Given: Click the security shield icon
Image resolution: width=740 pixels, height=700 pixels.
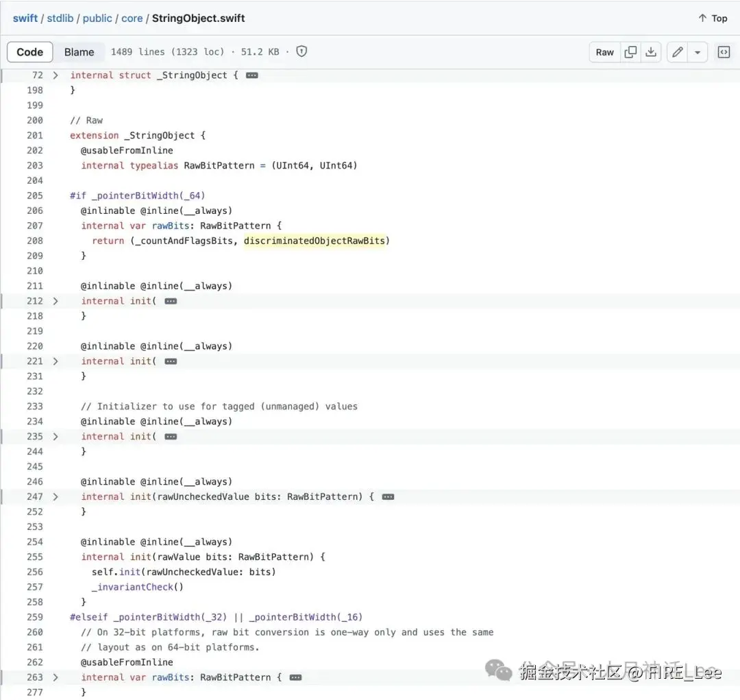Looking at the screenshot, I should 301,51.
